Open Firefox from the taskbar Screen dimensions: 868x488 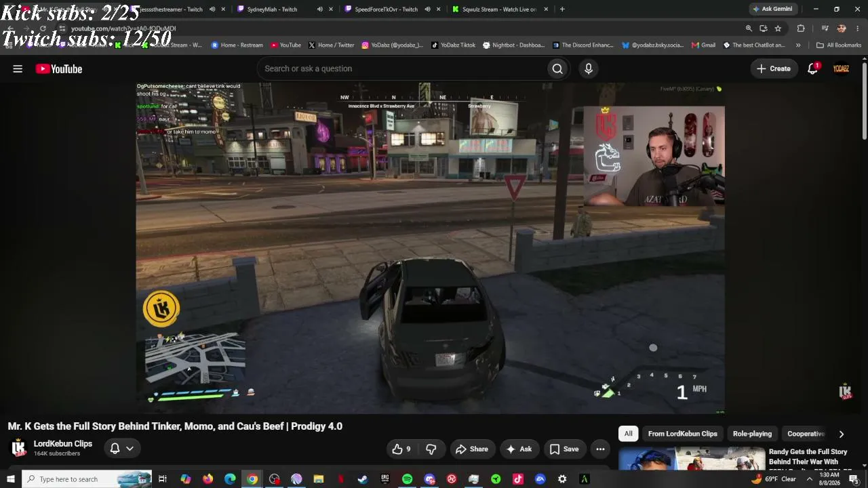[208, 479]
